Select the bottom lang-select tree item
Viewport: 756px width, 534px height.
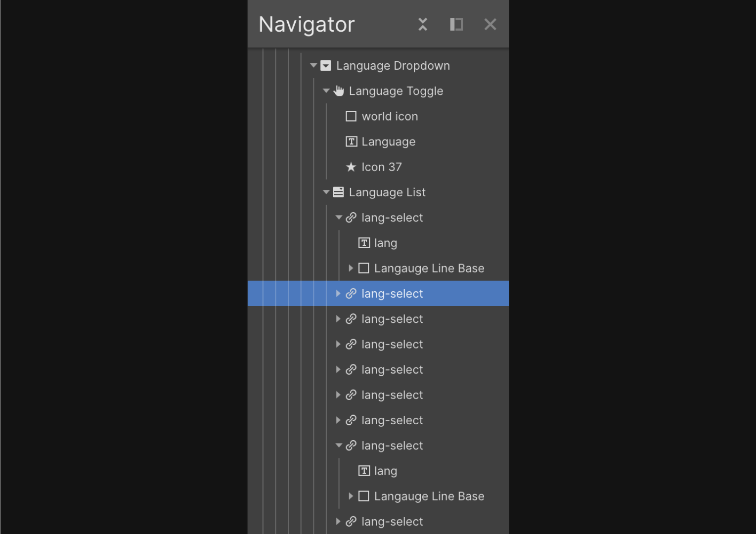coord(392,522)
